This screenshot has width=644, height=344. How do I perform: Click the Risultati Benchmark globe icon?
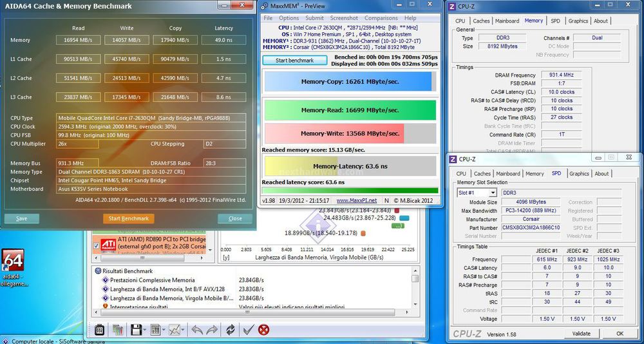pos(98,271)
